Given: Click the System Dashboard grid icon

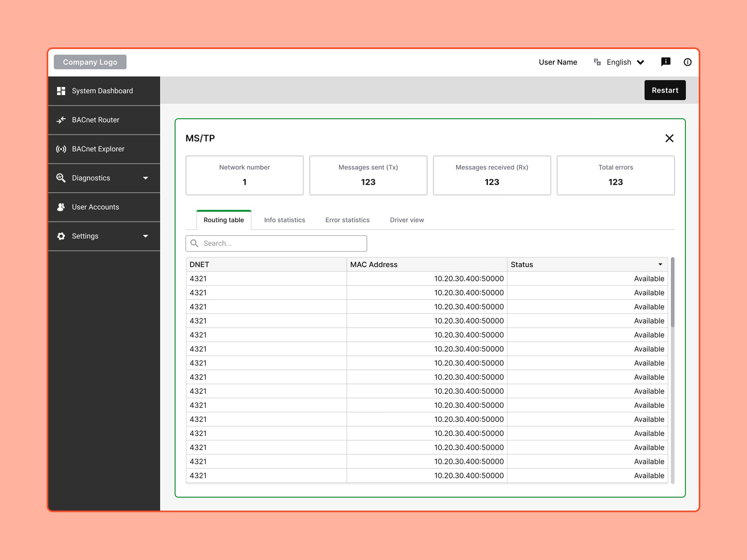Looking at the screenshot, I should click(61, 91).
